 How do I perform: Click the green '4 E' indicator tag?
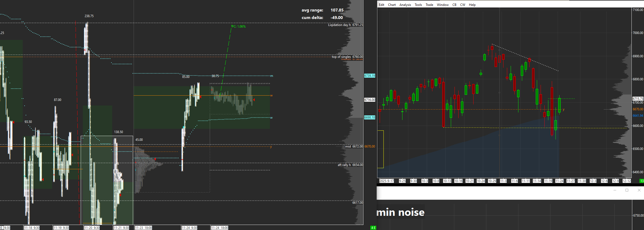click(x=373, y=228)
